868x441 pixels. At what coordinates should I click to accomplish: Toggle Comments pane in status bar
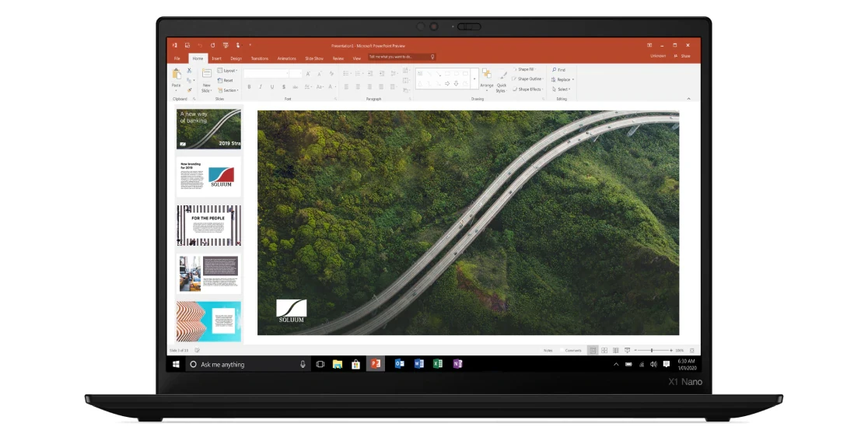coord(572,350)
